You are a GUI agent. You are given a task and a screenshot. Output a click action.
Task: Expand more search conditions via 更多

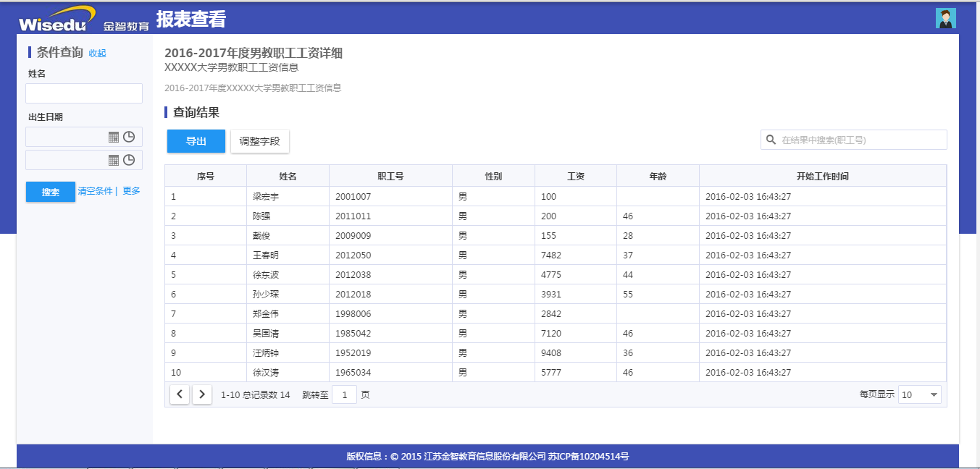click(x=131, y=191)
